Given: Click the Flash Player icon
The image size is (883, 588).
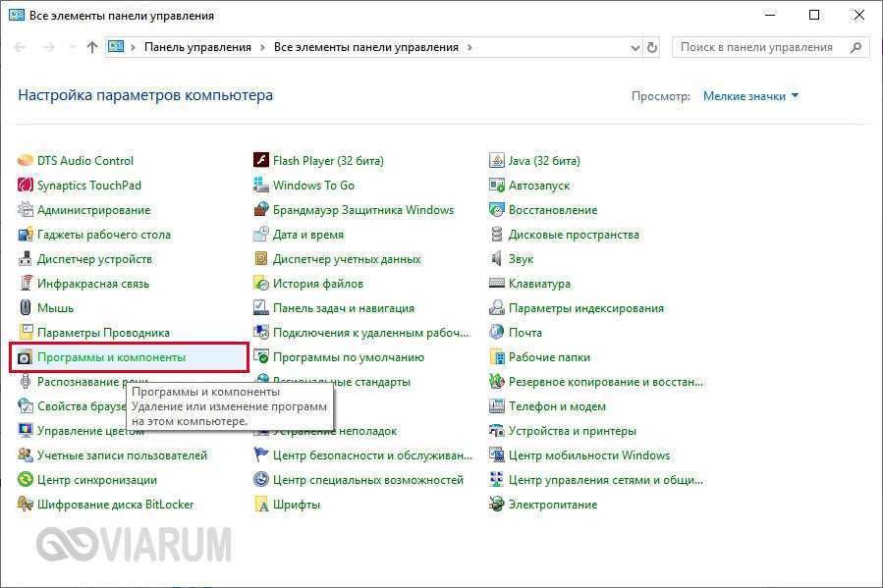Looking at the screenshot, I should click(x=261, y=161).
